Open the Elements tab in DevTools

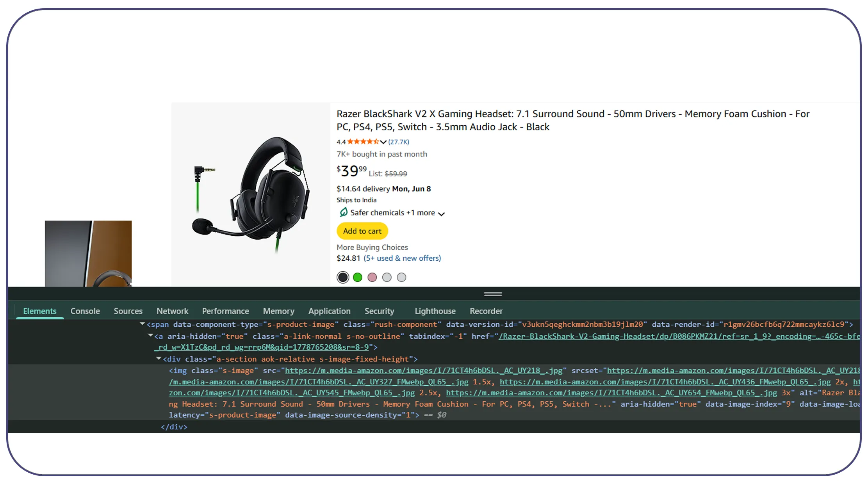pos(39,311)
